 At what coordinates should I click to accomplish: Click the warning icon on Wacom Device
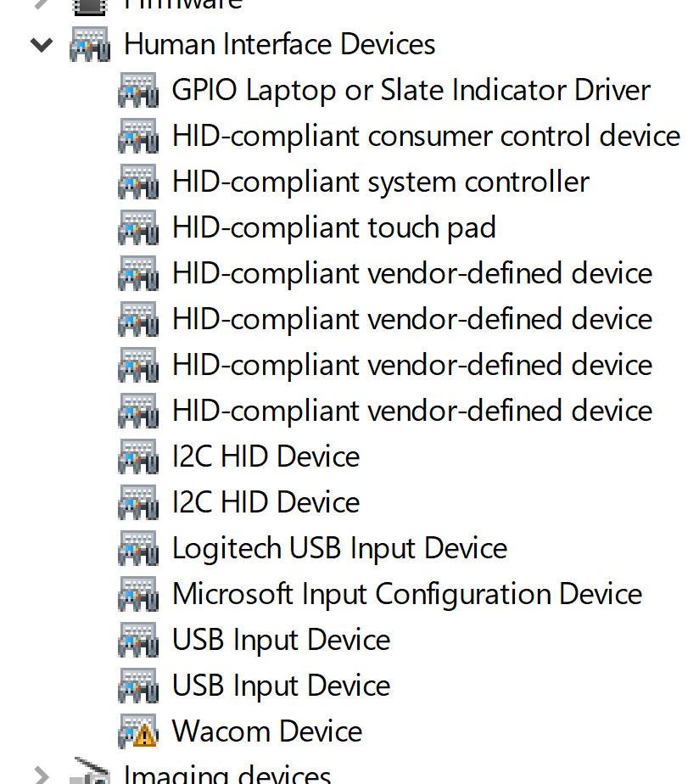pos(144,737)
